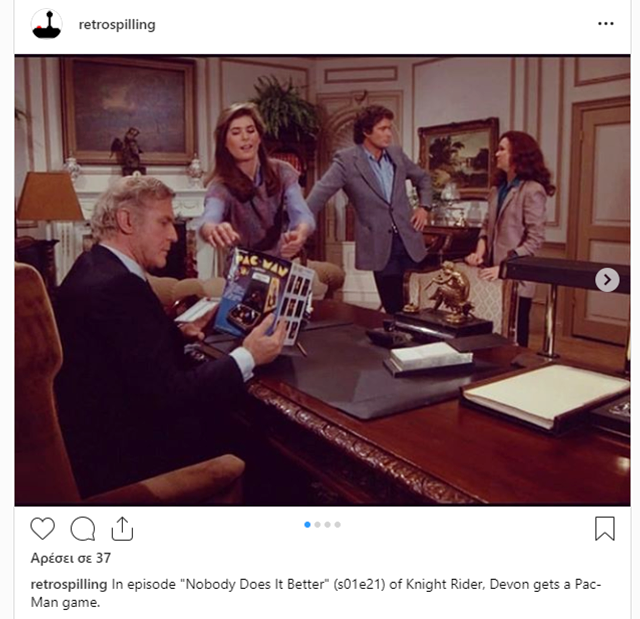Advance carousel with the next arrow
This screenshot has width=640, height=619.
[x=607, y=280]
